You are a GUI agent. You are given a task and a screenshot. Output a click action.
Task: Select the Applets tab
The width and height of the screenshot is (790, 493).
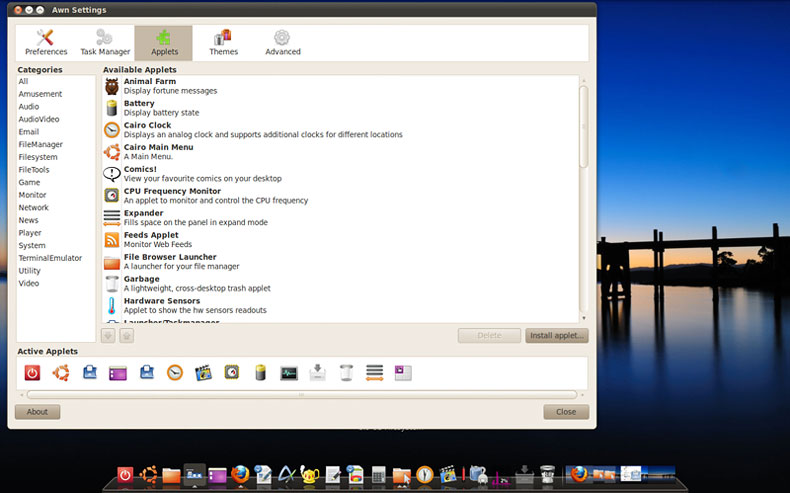164,43
